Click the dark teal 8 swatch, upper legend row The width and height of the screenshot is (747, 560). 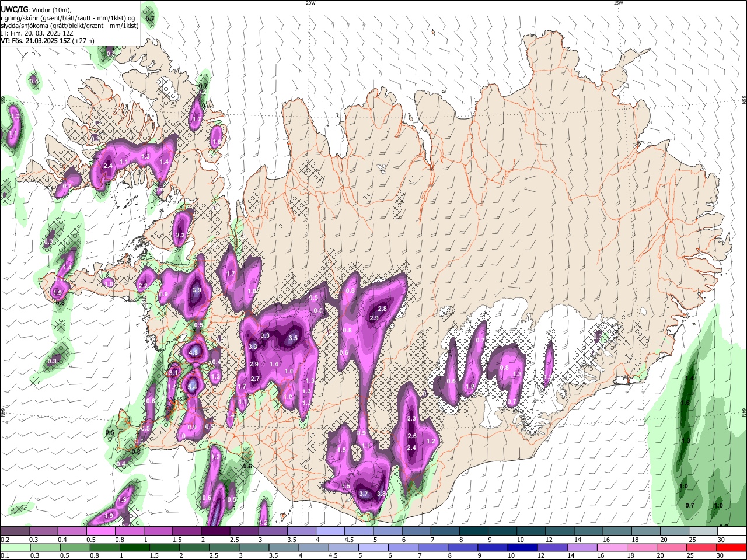(474, 531)
